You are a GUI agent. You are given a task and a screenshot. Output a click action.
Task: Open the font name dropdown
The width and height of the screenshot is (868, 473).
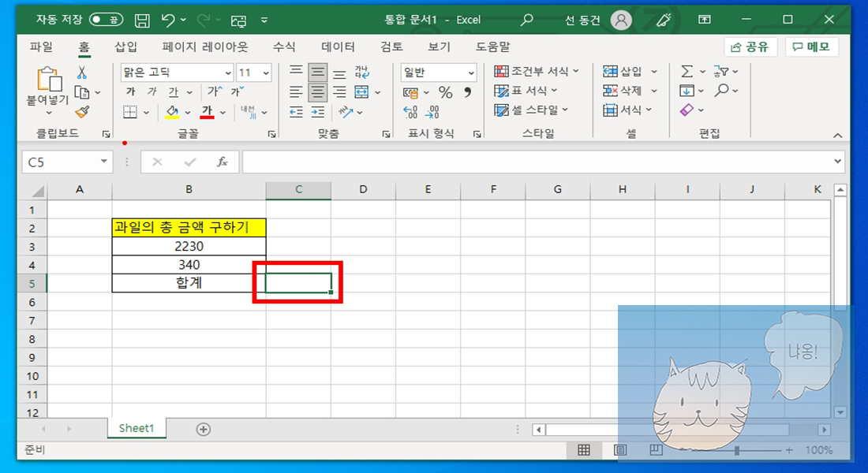click(x=227, y=73)
